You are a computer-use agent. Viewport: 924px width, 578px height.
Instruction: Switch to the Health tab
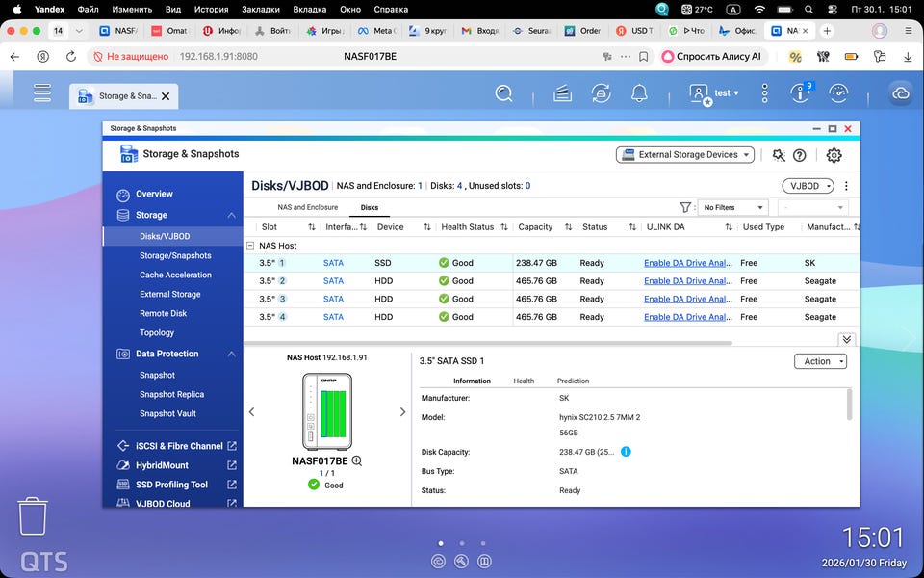[x=524, y=381]
